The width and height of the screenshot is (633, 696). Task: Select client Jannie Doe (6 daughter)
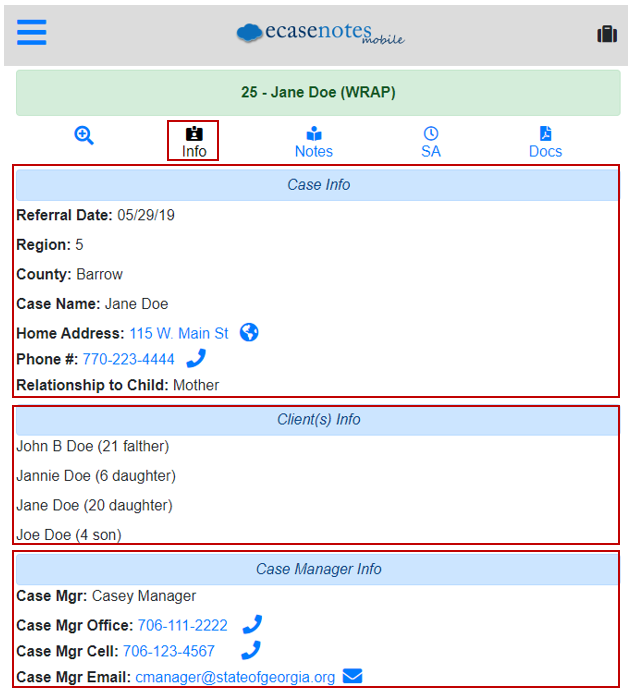(x=96, y=476)
